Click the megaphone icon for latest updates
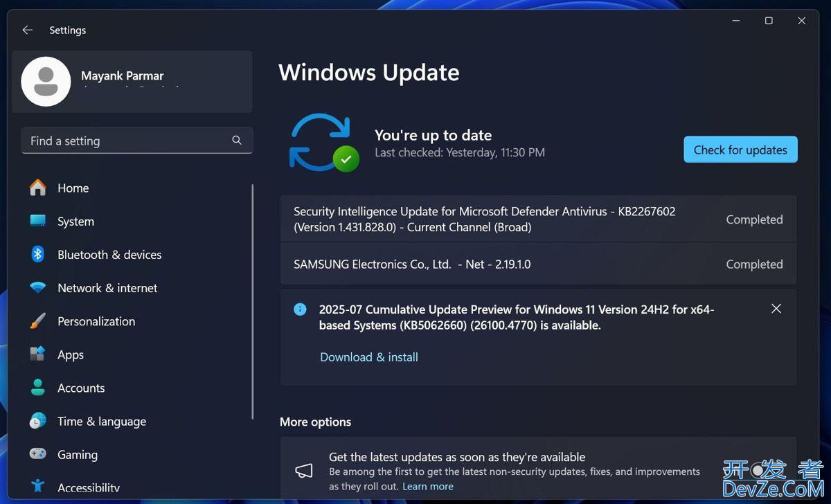Viewport: 831px width, 504px height. tap(304, 471)
